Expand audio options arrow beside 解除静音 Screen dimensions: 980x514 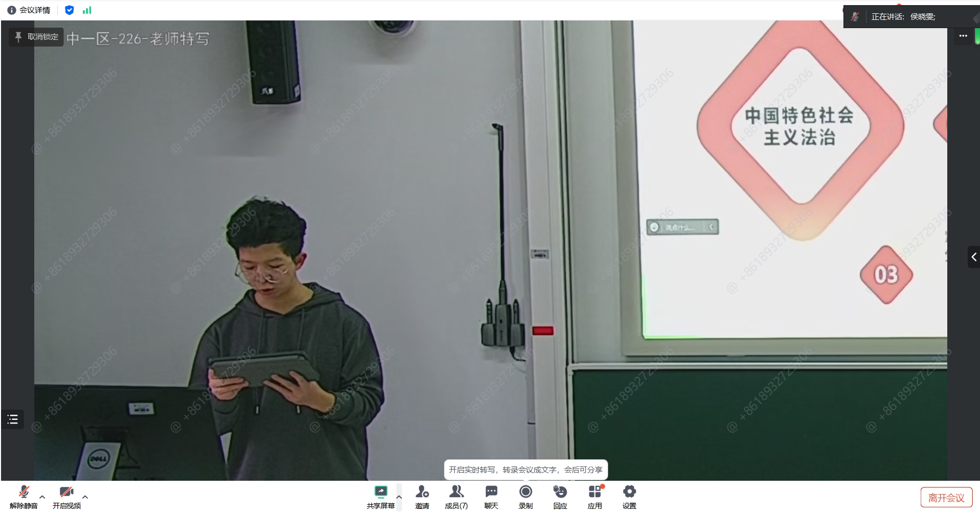(x=42, y=497)
